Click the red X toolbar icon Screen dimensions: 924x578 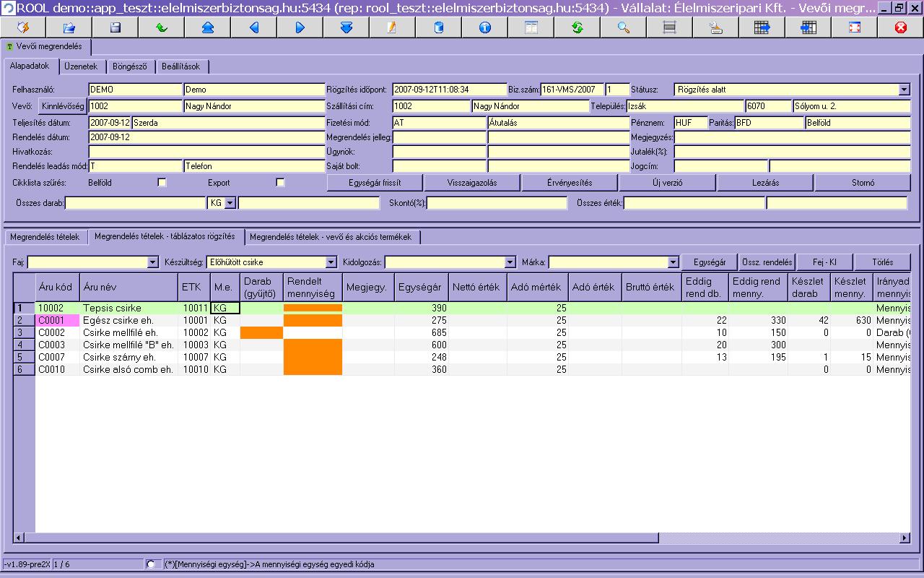click(x=900, y=27)
